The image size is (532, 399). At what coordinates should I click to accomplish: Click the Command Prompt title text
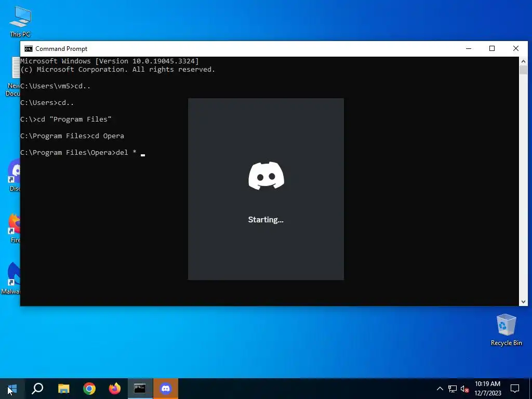pos(61,49)
